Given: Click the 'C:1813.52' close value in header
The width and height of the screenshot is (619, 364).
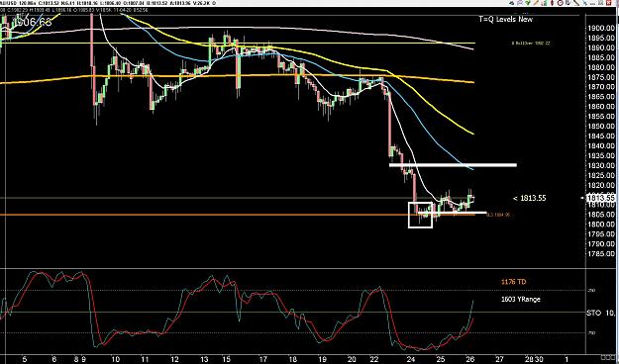Looking at the screenshot, I should click(49, 3).
